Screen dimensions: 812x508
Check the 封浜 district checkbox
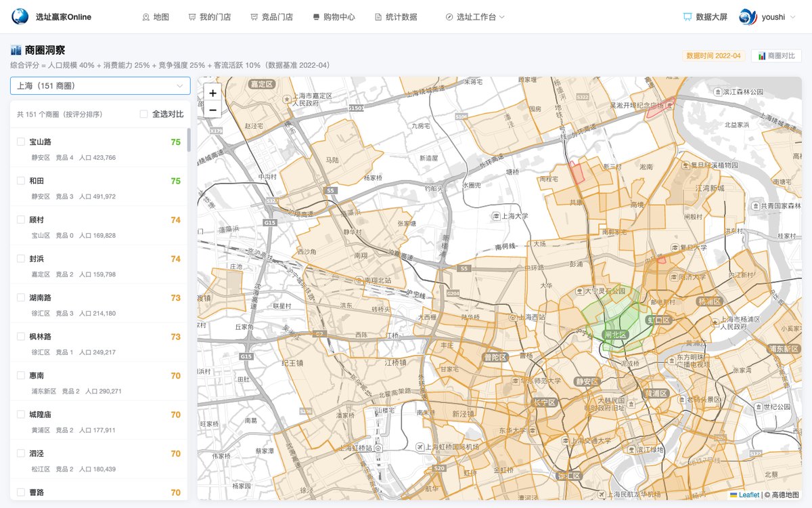(21, 259)
